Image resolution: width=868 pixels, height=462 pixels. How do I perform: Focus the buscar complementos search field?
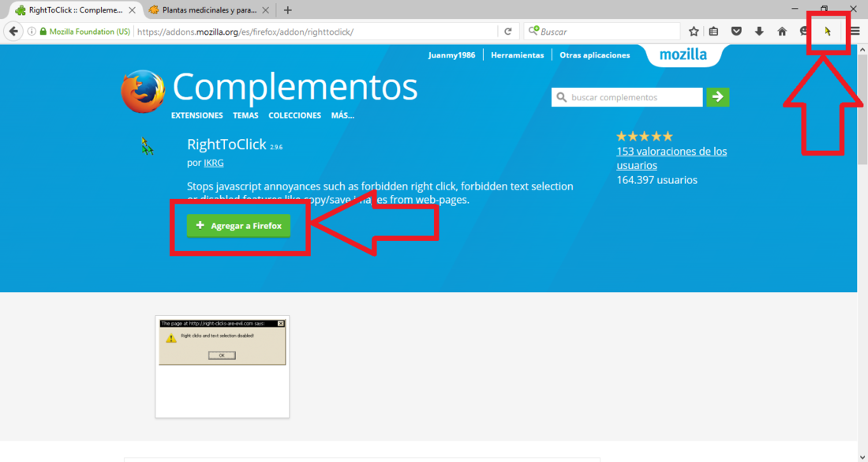tap(627, 97)
